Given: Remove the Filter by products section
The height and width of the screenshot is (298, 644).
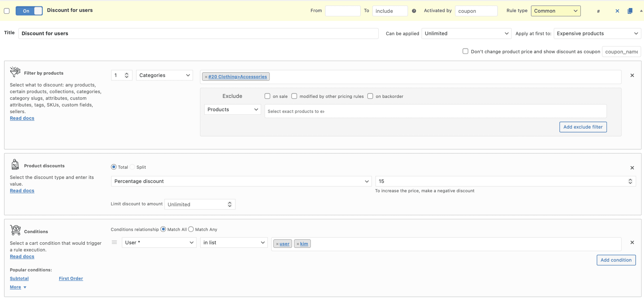Looking at the screenshot, I should 632,75.
